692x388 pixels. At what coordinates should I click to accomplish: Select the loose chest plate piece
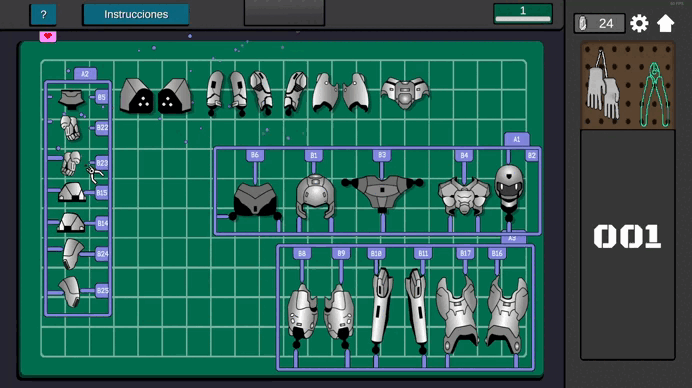click(x=405, y=93)
